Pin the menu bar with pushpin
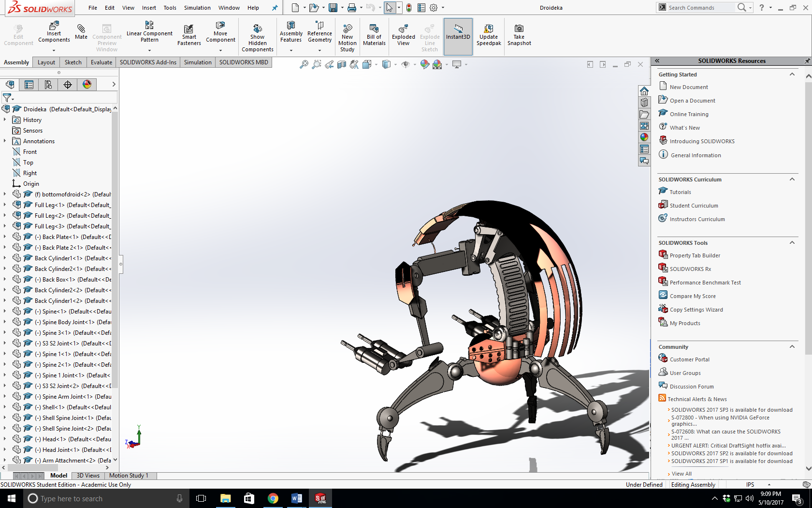This screenshot has height=508, width=812. tap(275, 8)
